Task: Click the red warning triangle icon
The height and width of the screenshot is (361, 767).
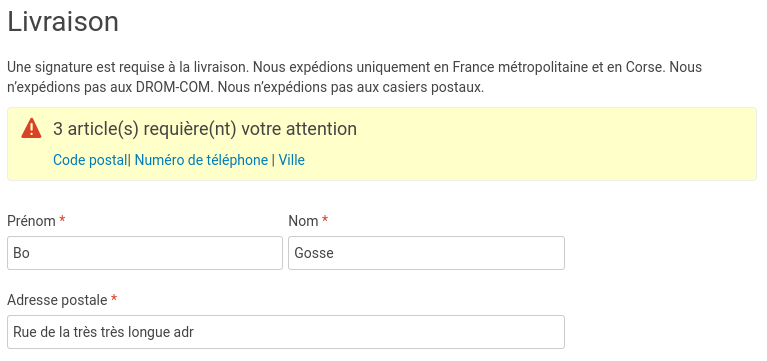Action: (31, 128)
